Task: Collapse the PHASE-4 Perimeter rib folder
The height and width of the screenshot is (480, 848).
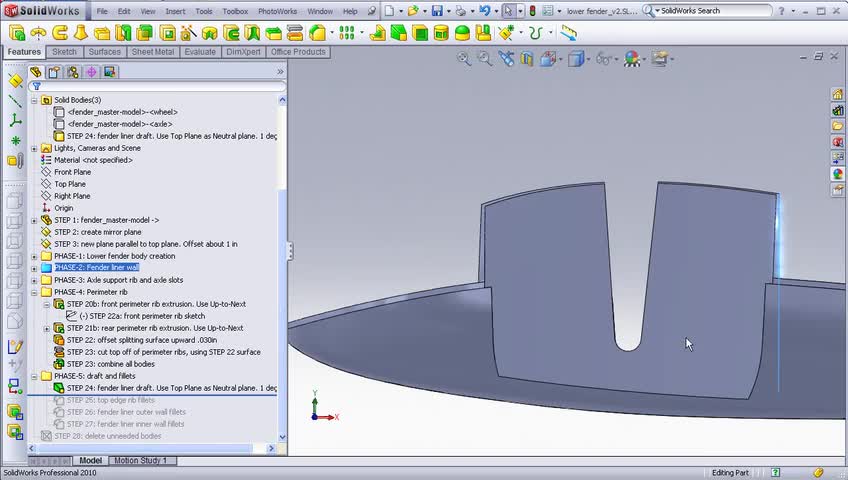Action: coord(34,292)
